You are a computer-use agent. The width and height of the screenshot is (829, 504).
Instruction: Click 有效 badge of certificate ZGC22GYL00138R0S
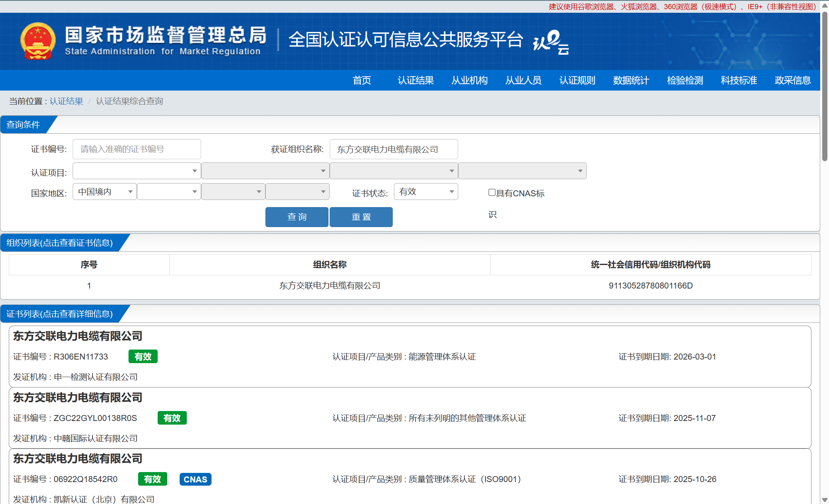[x=172, y=418]
